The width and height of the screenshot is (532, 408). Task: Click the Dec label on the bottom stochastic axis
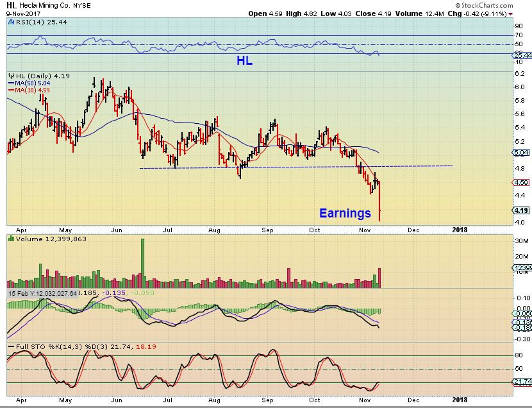pyautogui.click(x=413, y=400)
